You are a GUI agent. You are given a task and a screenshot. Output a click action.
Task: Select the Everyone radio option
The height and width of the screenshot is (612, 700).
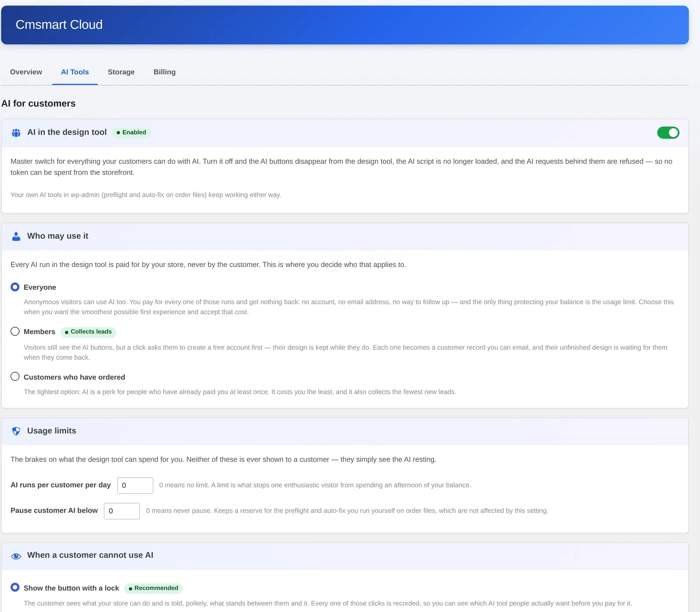pos(15,287)
